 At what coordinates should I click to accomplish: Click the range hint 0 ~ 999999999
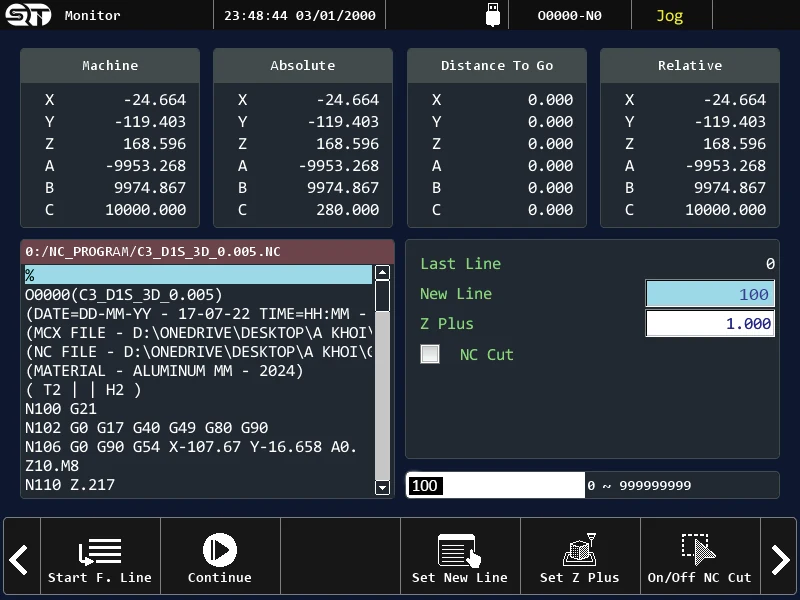[639, 485]
